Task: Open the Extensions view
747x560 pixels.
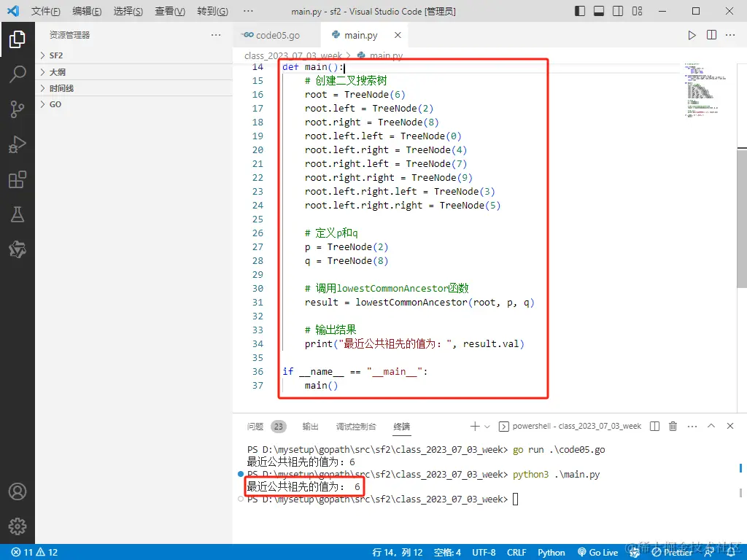Action: (x=18, y=179)
